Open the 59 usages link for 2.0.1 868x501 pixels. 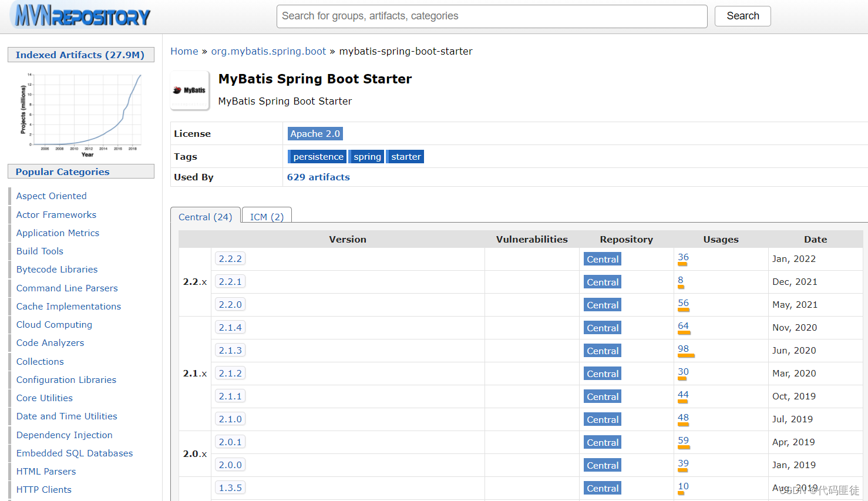[x=683, y=441]
